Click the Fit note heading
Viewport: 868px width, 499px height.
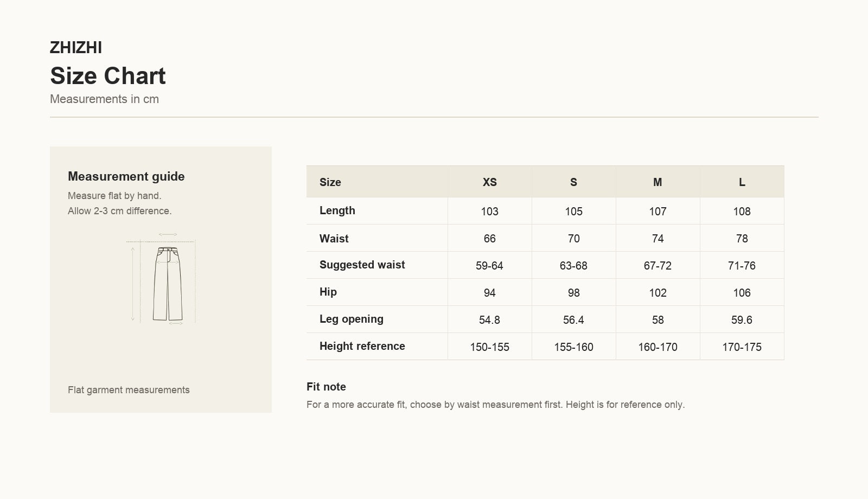tap(326, 387)
